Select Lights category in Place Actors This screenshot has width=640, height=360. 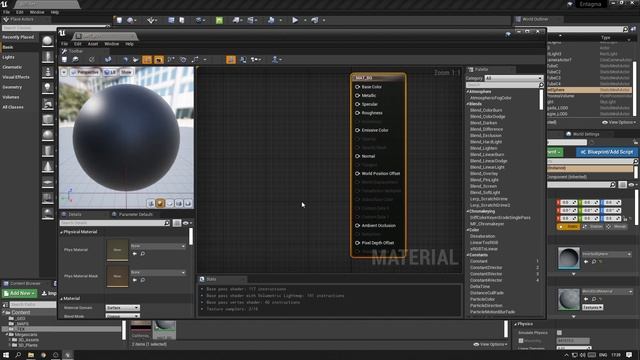click(8, 57)
